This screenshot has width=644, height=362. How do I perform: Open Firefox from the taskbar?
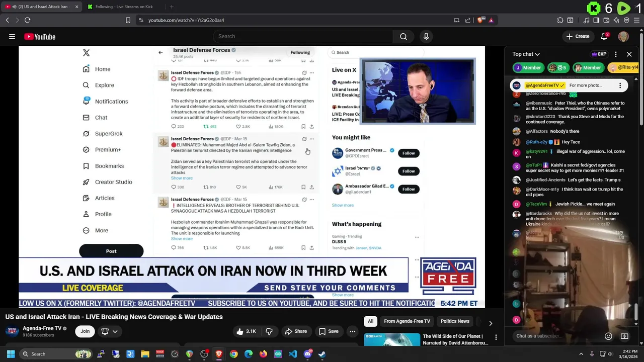[x=263, y=354]
